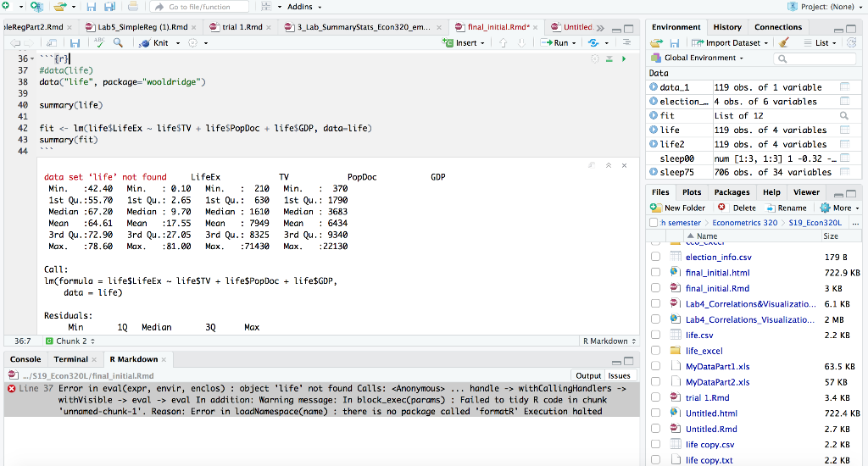The width and height of the screenshot is (868, 466).
Task: Check box for trial 1.Rmd file
Action: (655, 397)
